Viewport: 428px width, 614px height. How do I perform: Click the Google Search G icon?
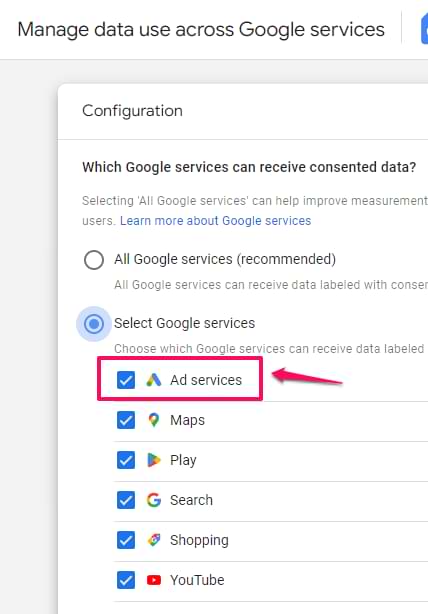click(x=154, y=500)
